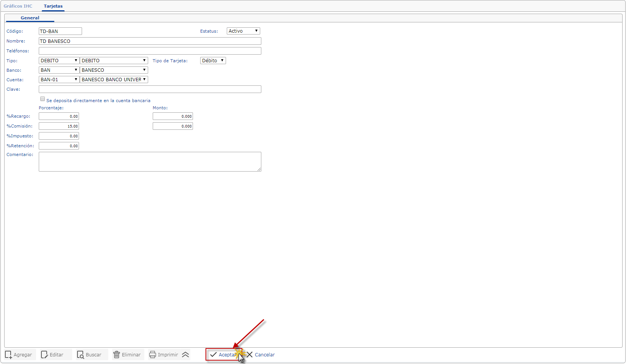Screen dimensions: 626x364
Task: Expand the Banco code dropdown showing BAN
Action: pos(59,70)
